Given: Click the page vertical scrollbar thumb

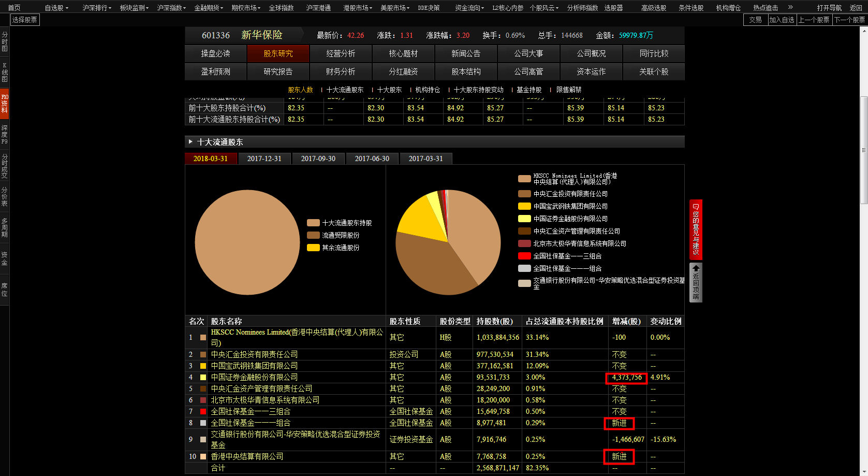Looking at the screenshot, I should (863, 150).
